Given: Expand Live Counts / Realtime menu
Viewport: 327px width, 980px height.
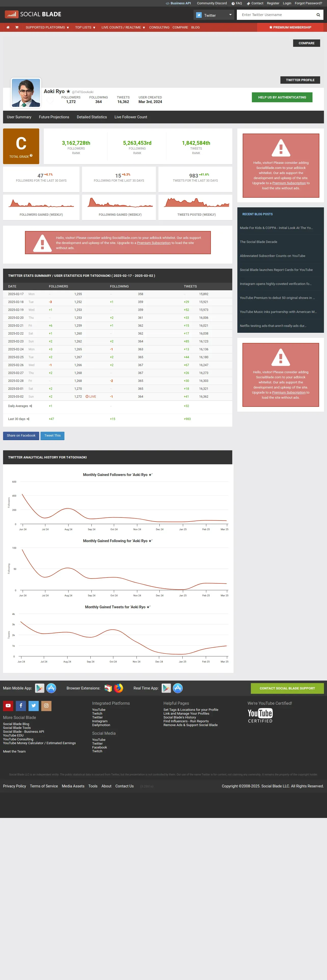Looking at the screenshot, I should pos(123,27).
